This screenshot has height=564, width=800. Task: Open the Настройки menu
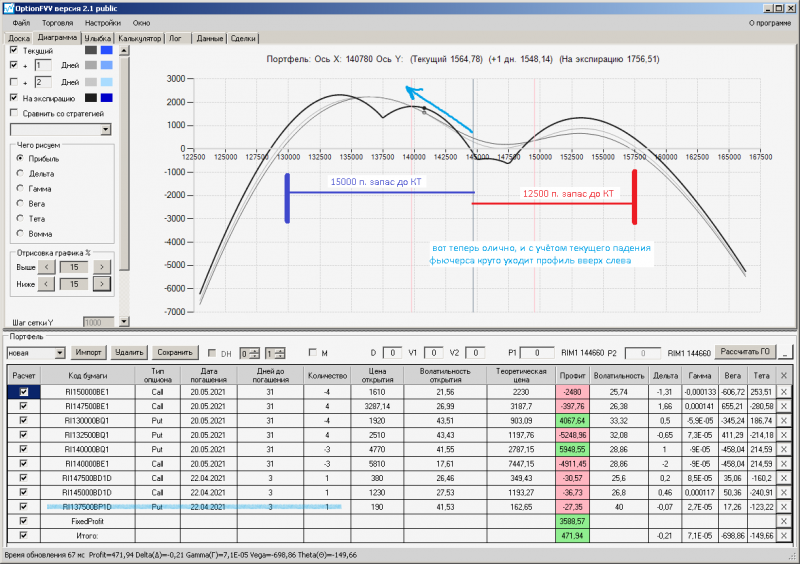[103, 23]
